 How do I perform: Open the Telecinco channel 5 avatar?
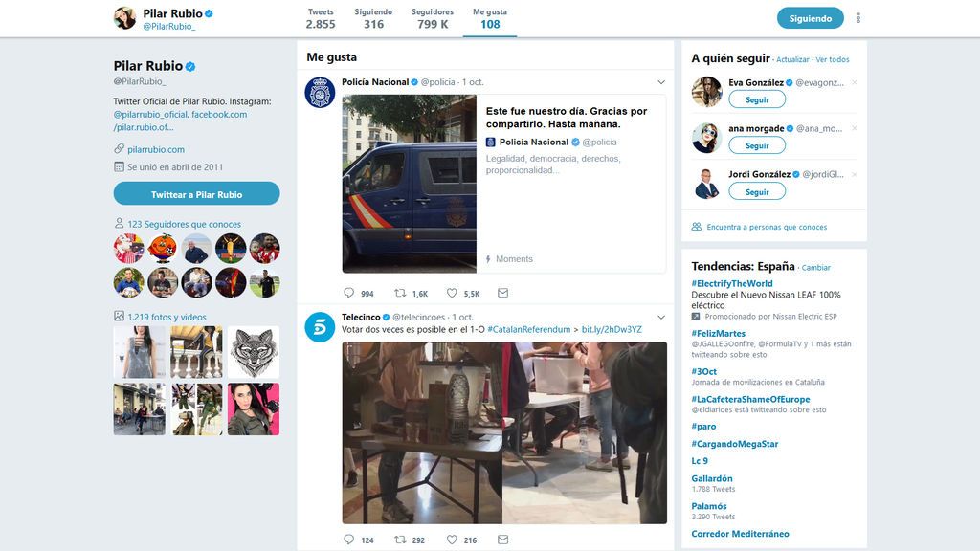click(x=320, y=327)
